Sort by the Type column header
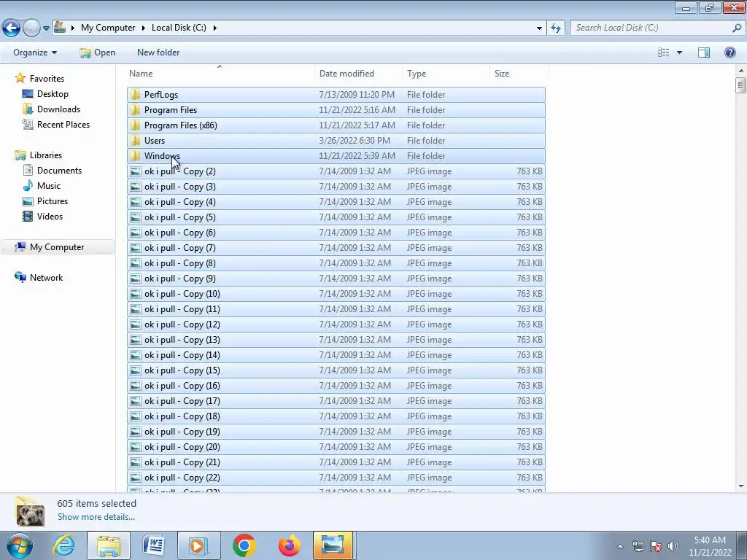Viewport: 747px width, 560px height. pyautogui.click(x=446, y=74)
